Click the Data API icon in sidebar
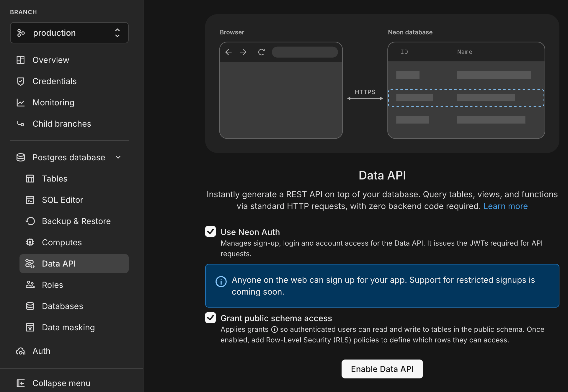 pyautogui.click(x=30, y=264)
